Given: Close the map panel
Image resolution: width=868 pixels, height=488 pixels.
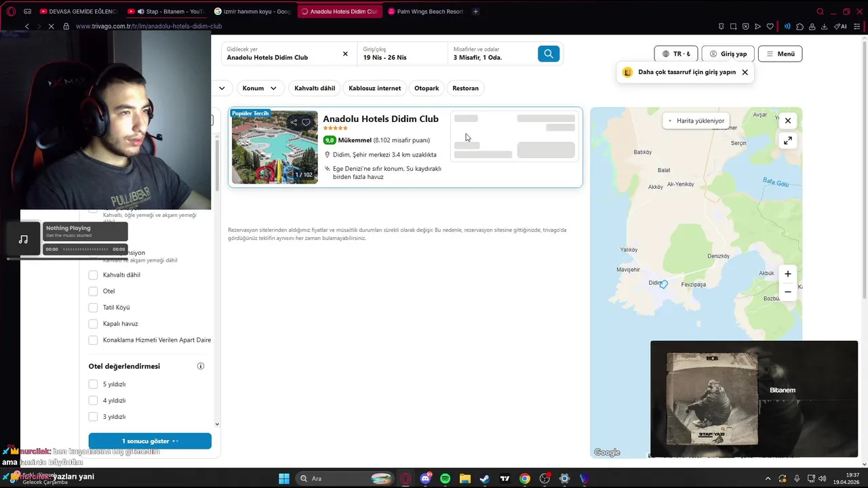Looking at the screenshot, I should point(787,121).
